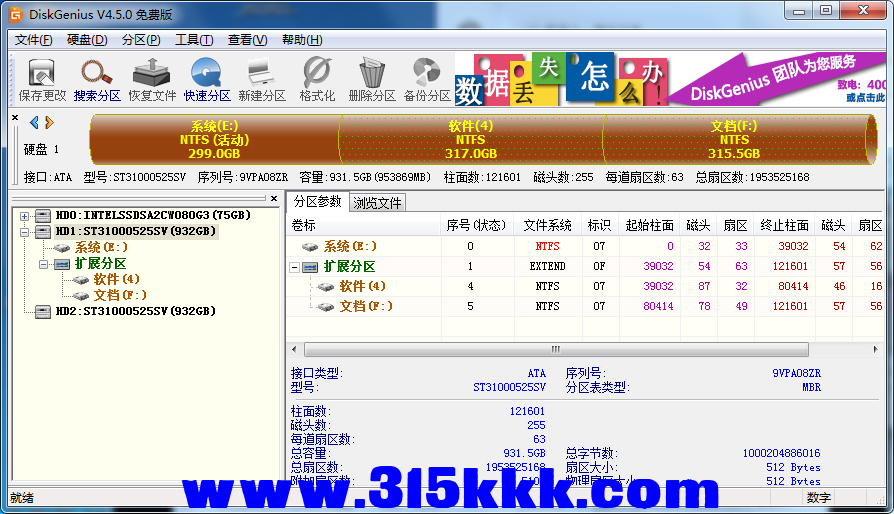Screen dimensions: 894x514
Task: Click the 扩展分区 icon in partition table
Action: (x=310, y=267)
